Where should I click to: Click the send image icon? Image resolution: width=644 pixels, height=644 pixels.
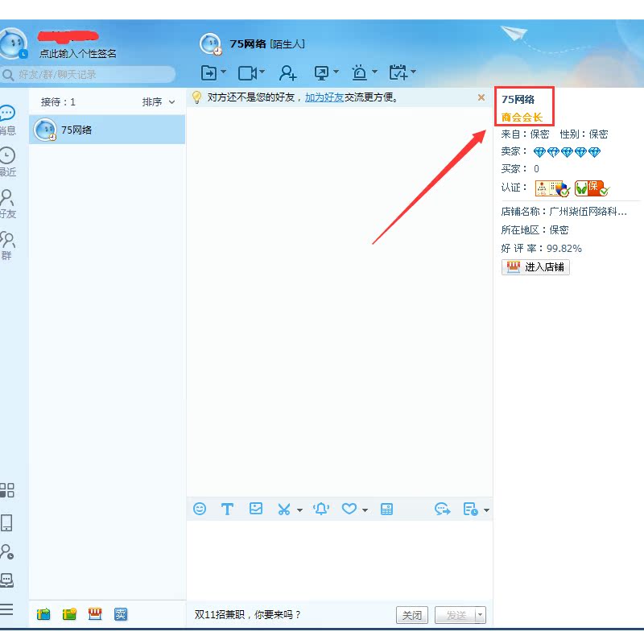click(256, 509)
